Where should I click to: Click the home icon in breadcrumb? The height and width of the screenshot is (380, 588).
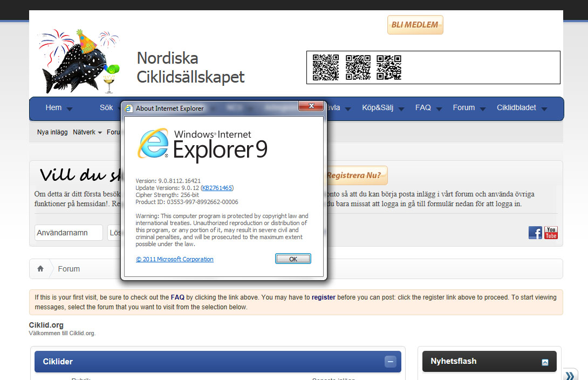(x=40, y=269)
